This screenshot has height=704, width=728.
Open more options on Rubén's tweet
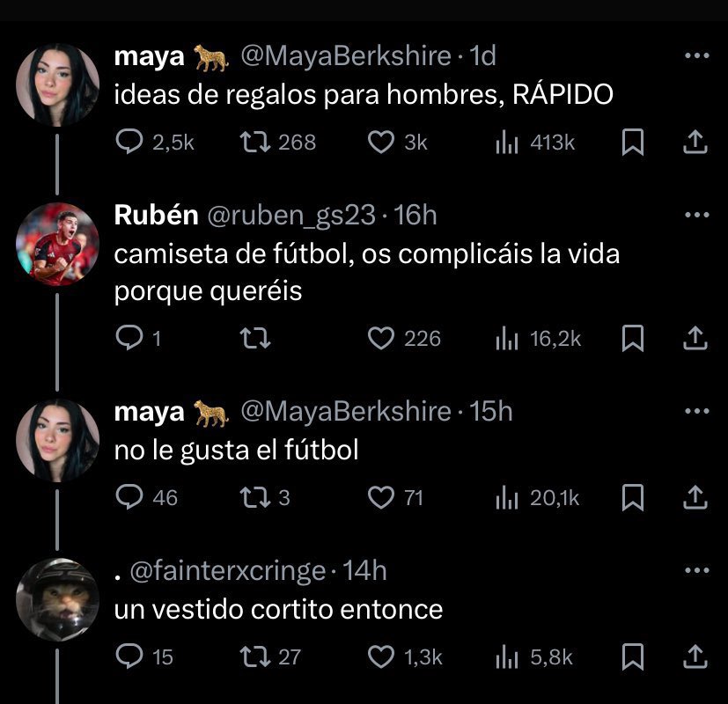click(696, 215)
